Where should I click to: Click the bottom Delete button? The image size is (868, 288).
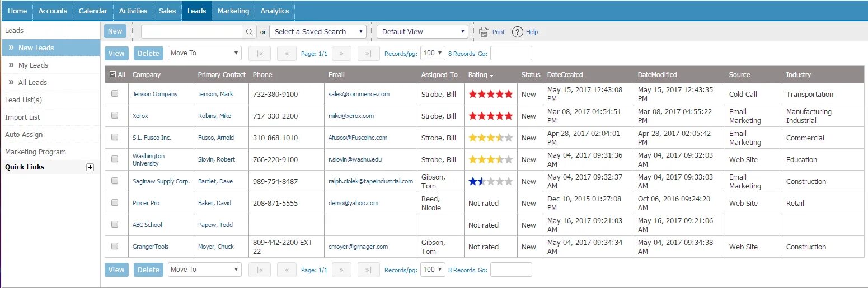pyautogui.click(x=148, y=270)
